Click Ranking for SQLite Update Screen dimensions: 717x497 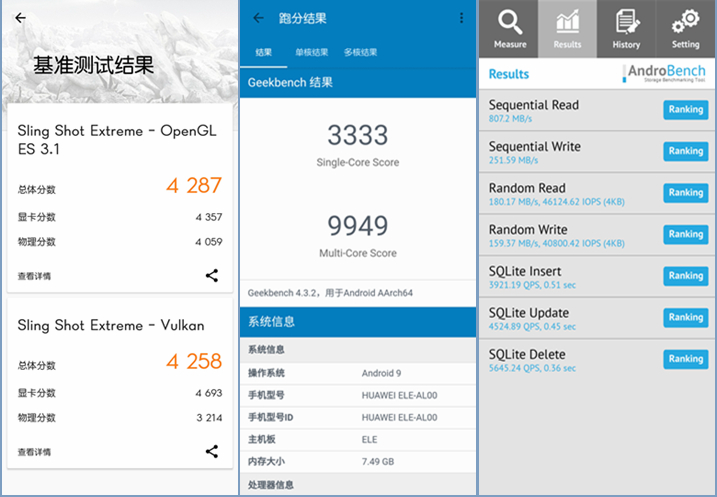(x=685, y=318)
